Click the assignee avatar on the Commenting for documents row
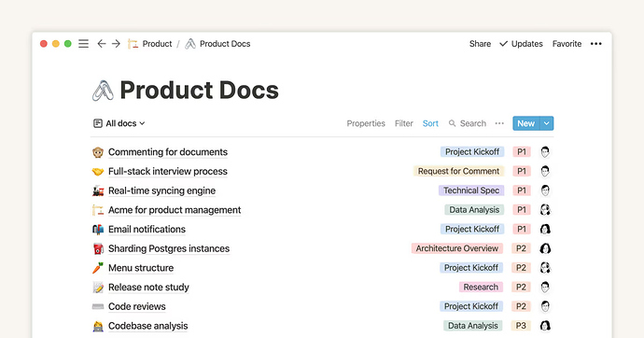This screenshot has width=644, height=338. click(545, 152)
